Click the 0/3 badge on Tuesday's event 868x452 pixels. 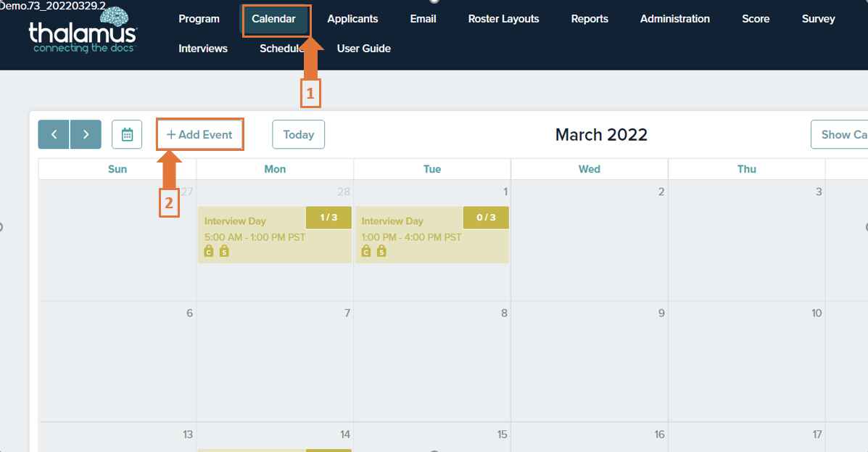[486, 218]
